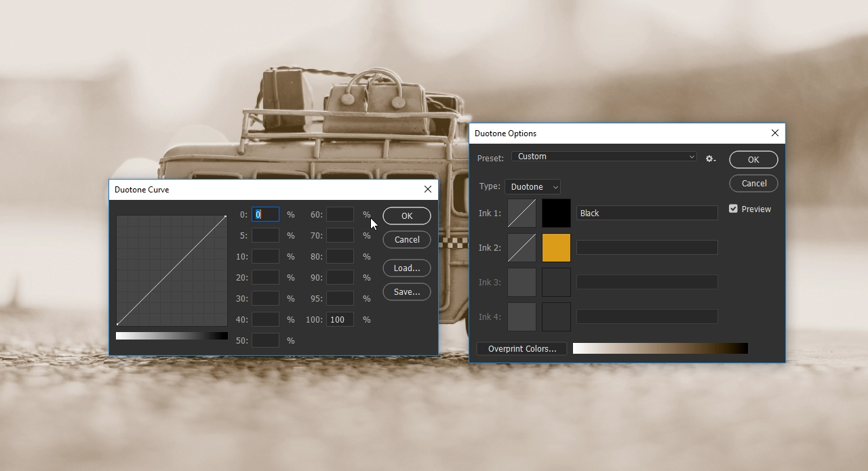
Task: Pick the black Ink 1 color swatch
Action: (x=556, y=213)
